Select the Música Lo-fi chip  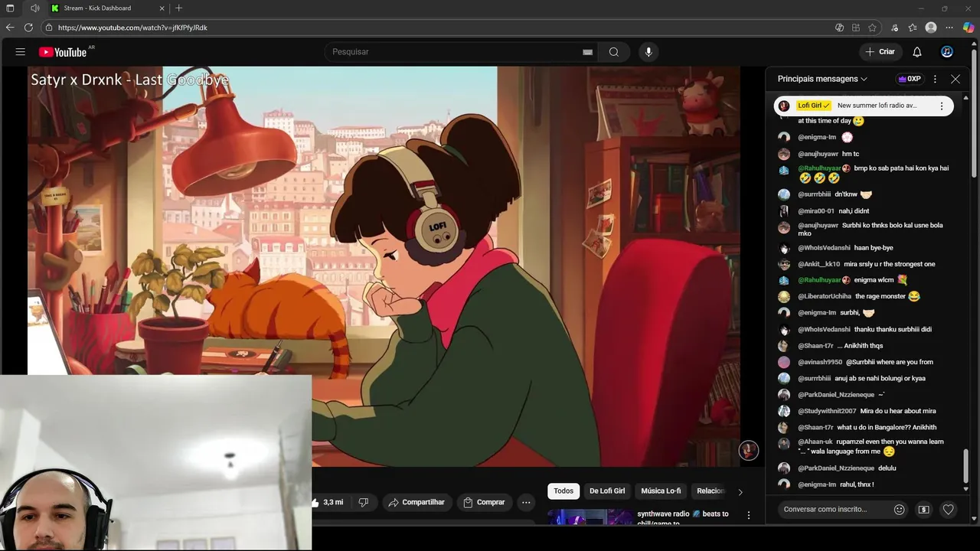tap(661, 491)
